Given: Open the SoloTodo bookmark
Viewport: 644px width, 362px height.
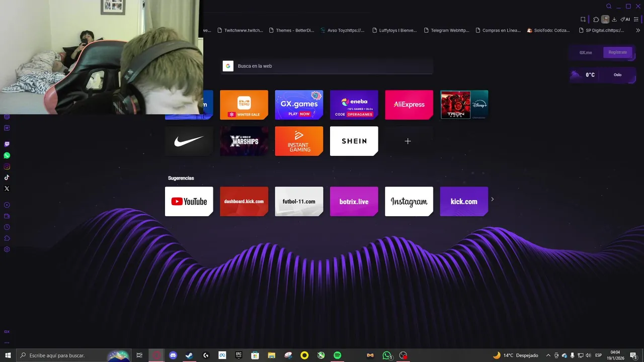Looking at the screenshot, I should point(548,30).
